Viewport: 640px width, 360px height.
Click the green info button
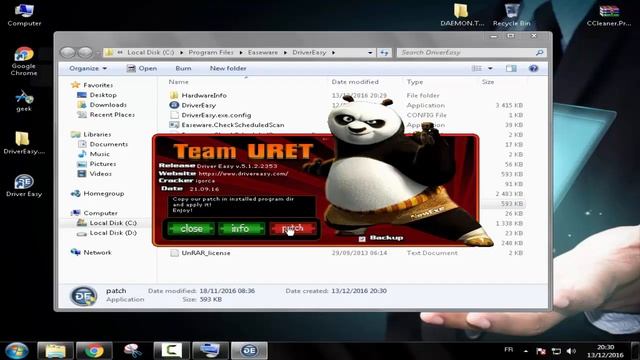(x=241, y=229)
